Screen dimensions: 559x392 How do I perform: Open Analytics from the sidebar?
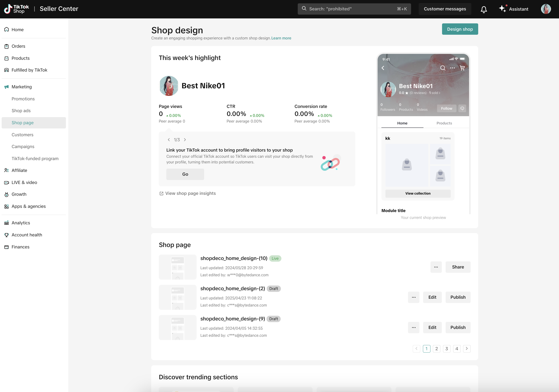[x=21, y=223]
